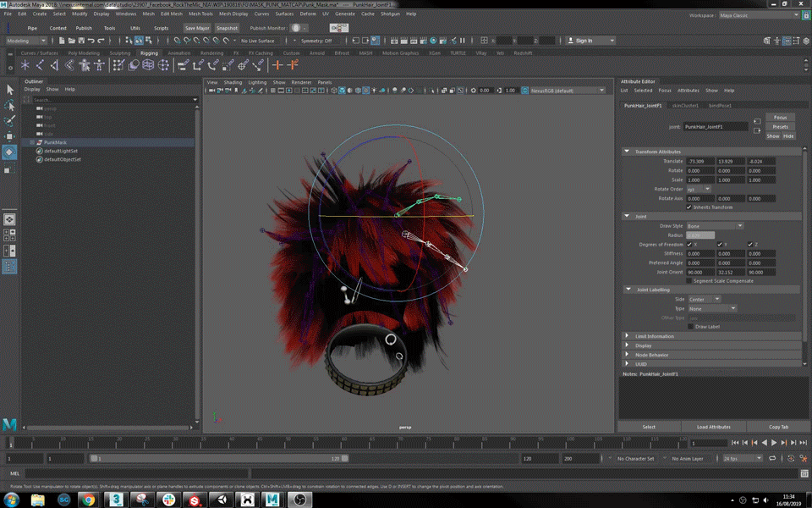Open the Deform menu

tap(308, 14)
